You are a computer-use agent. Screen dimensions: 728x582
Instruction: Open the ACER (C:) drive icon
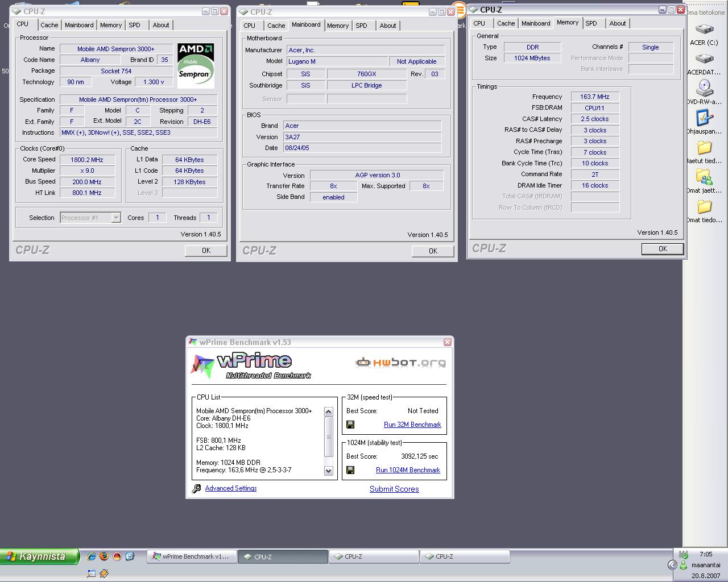point(705,30)
